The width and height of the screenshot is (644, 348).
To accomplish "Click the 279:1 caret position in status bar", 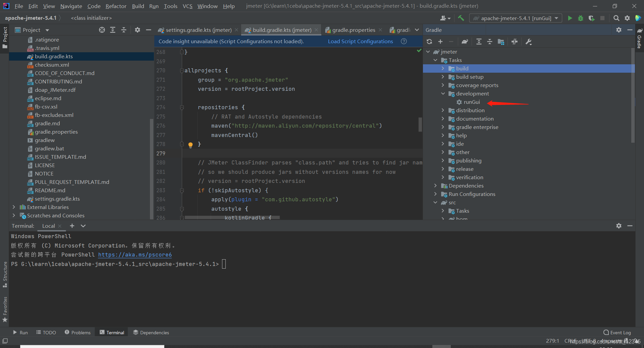I will 552,341.
